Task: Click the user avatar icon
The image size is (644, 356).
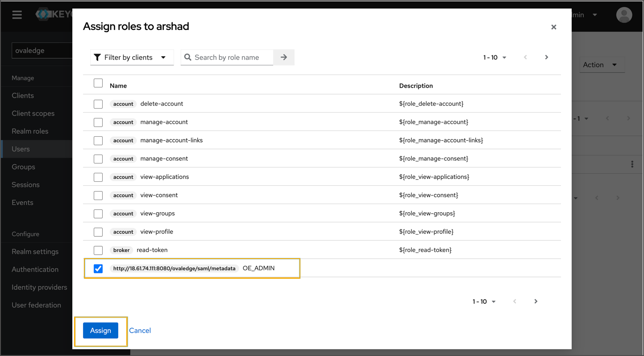Action: (x=624, y=15)
